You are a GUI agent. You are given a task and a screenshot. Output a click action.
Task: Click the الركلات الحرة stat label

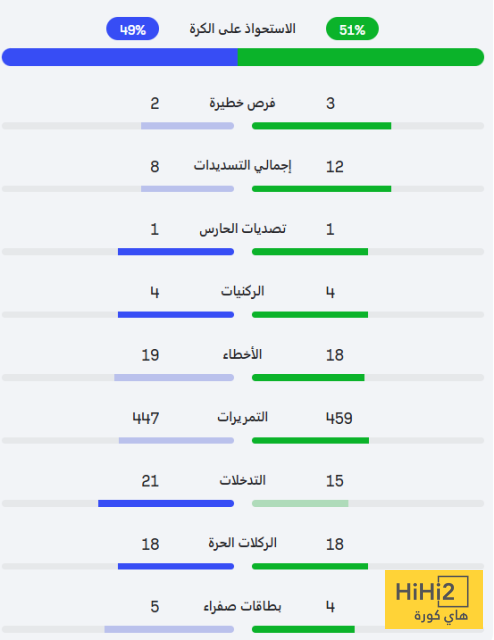tap(243, 543)
